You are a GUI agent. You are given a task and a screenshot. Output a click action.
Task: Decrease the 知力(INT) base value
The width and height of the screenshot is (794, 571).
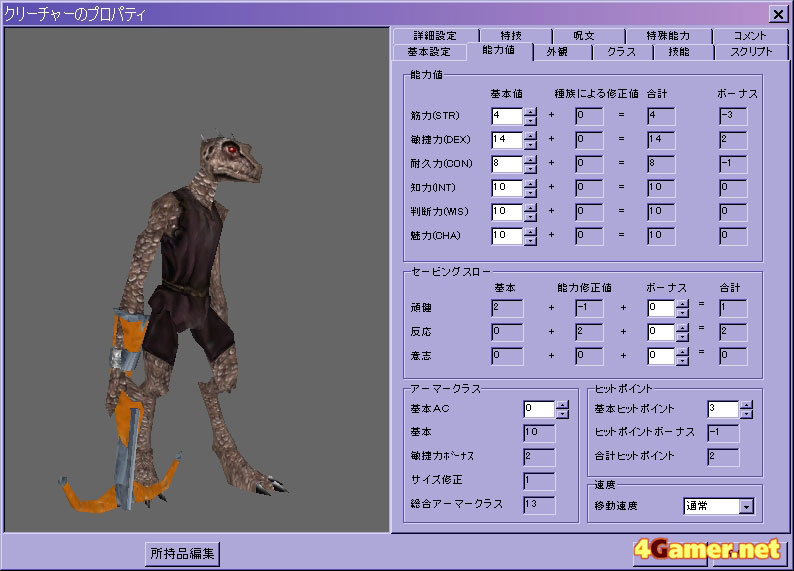point(530,193)
